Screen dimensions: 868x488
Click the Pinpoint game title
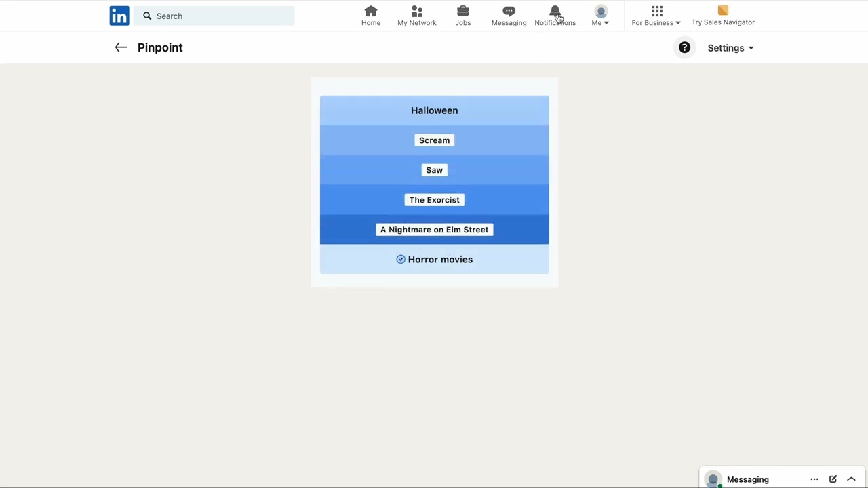(160, 47)
